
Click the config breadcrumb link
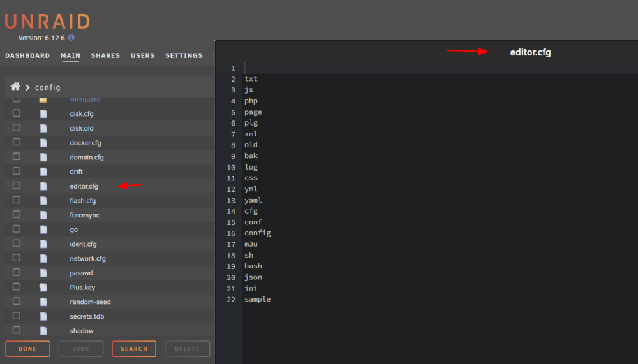[48, 87]
